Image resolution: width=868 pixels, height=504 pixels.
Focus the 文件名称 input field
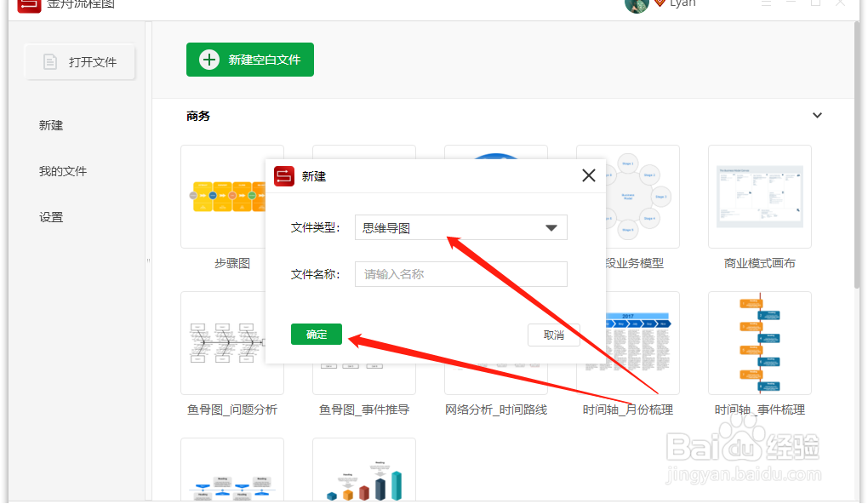click(460, 274)
